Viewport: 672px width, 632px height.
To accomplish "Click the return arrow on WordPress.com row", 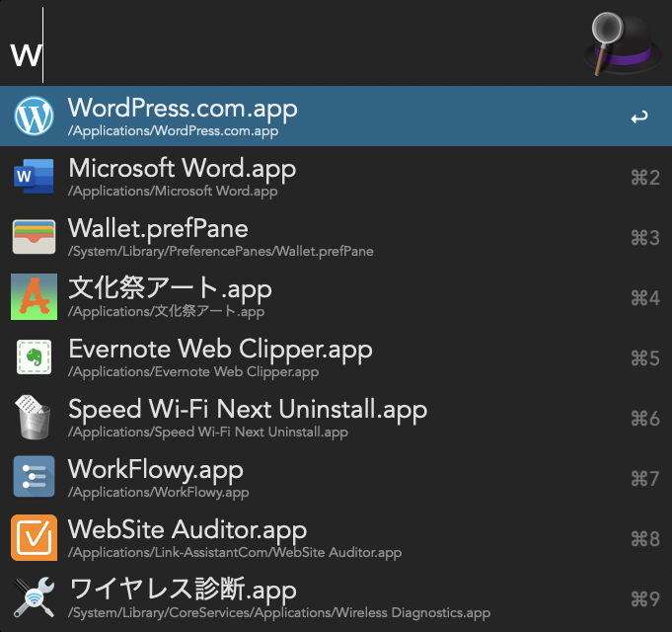I will [639, 117].
